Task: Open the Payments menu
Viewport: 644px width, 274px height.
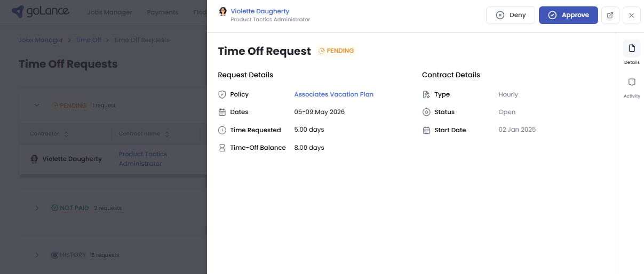Action: click(162, 12)
